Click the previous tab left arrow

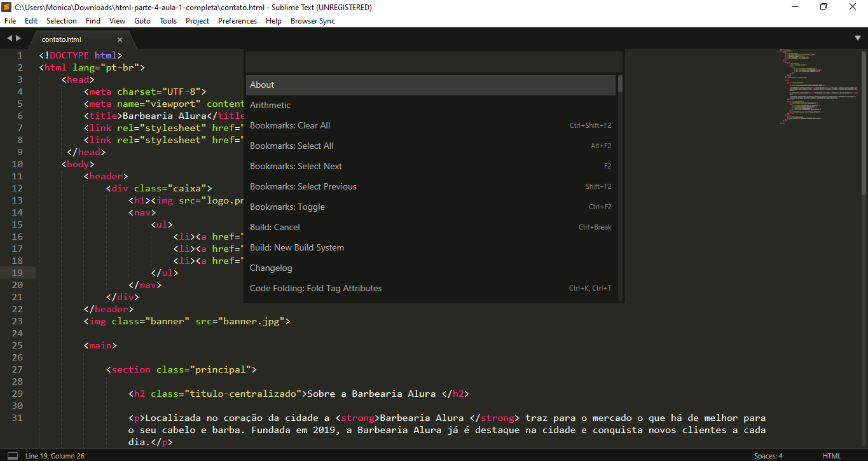point(9,39)
